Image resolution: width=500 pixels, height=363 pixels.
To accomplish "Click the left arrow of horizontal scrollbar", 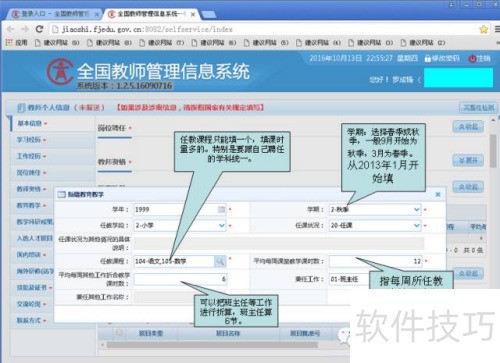I will [x=102, y=345].
